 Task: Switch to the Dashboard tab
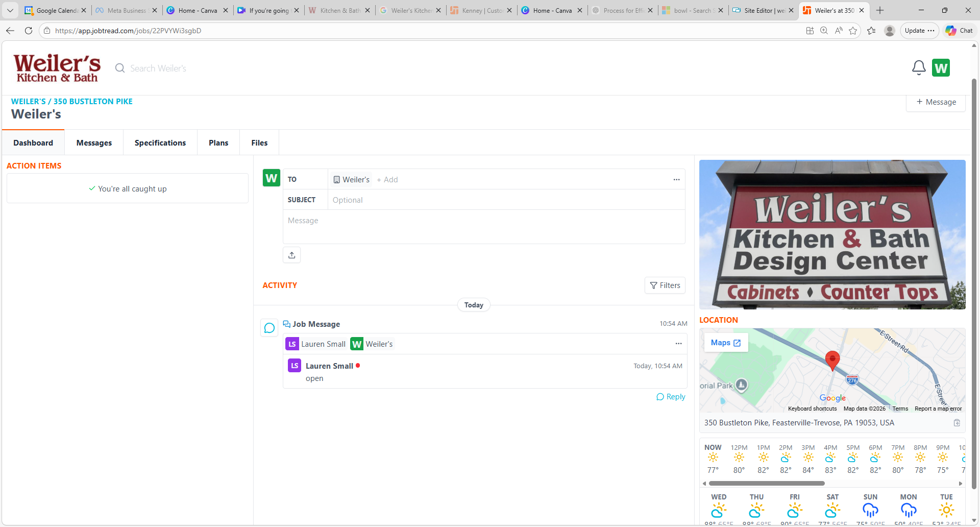(x=33, y=143)
